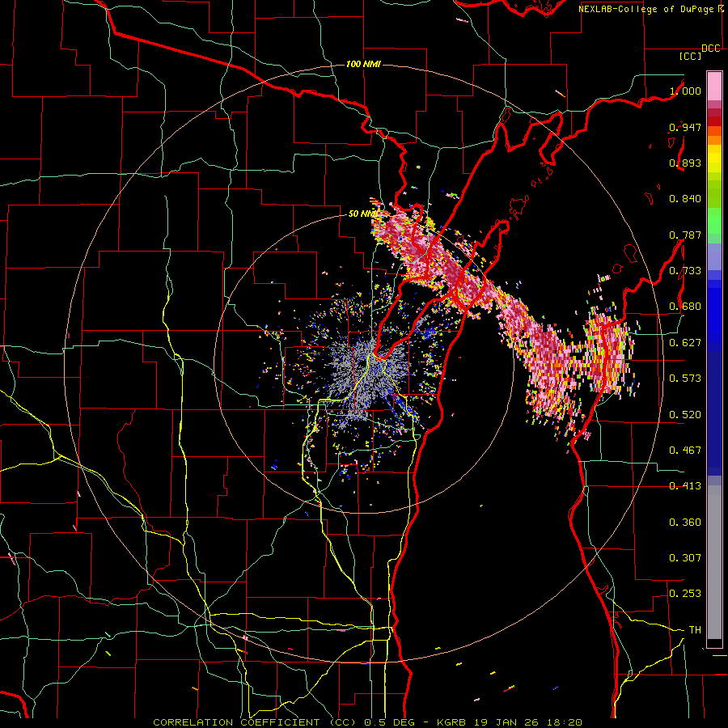Select the 0.573 scale value

(x=685, y=379)
